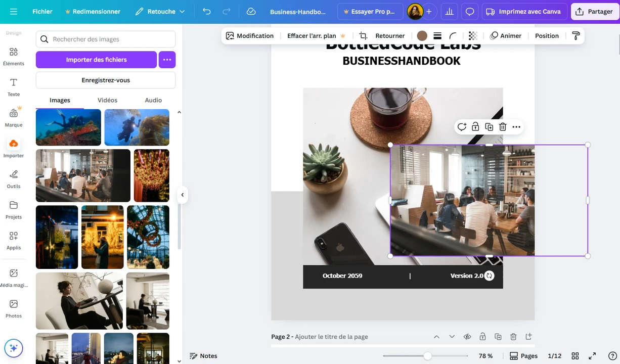Switch to the Vidéos tab
Image resolution: width=620 pixels, height=364 pixels.
pyautogui.click(x=107, y=100)
